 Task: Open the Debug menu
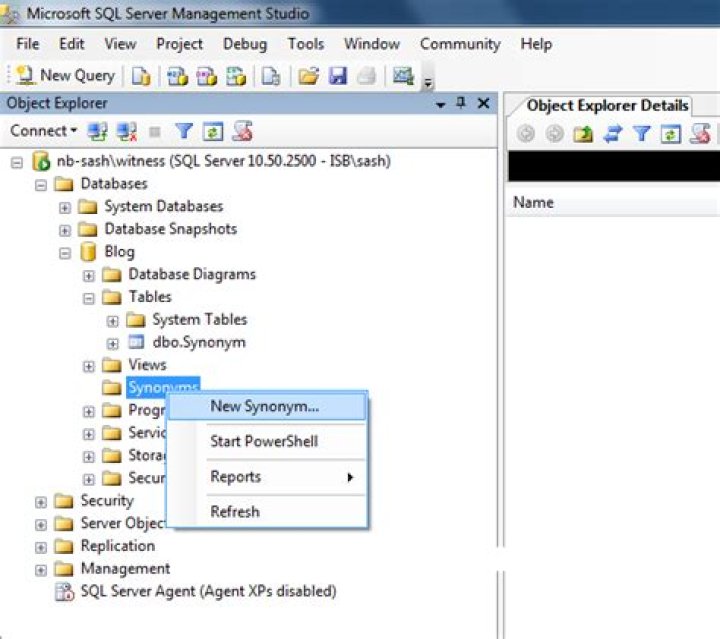pyautogui.click(x=245, y=44)
